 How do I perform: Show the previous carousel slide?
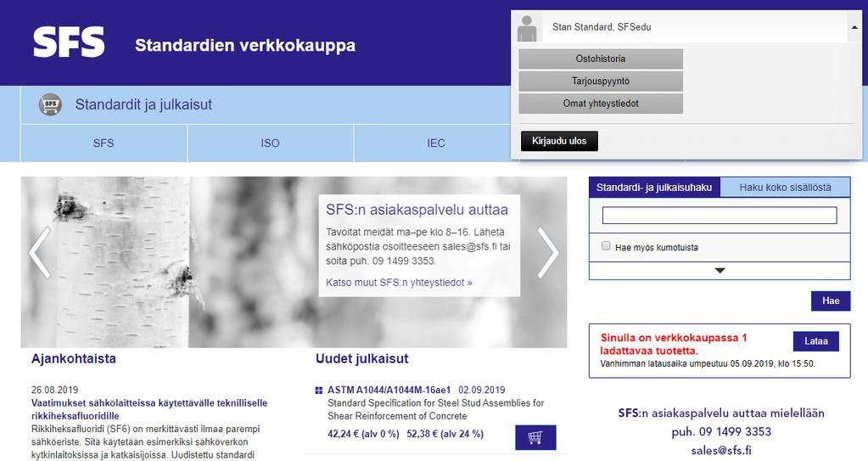(40, 252)
